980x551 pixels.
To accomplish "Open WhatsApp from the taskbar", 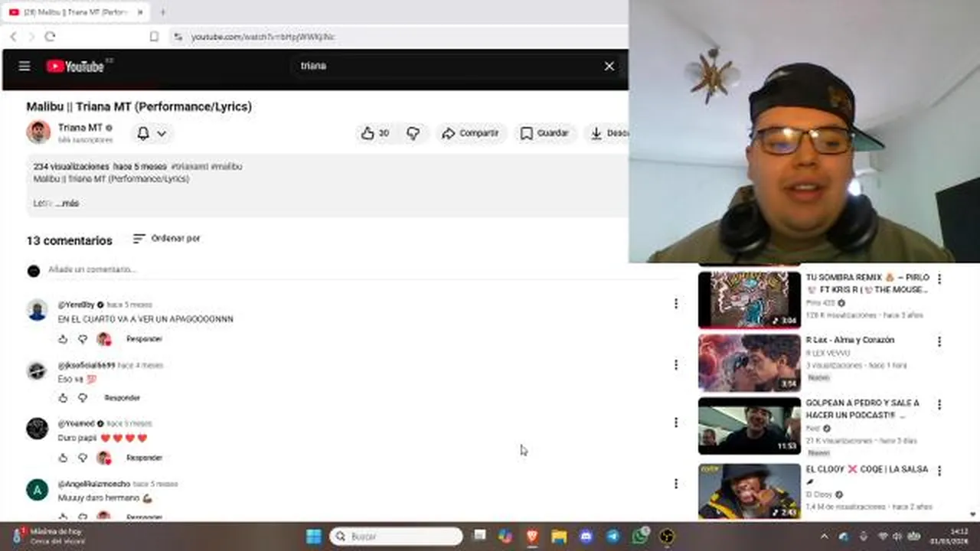I will [640, 536].
